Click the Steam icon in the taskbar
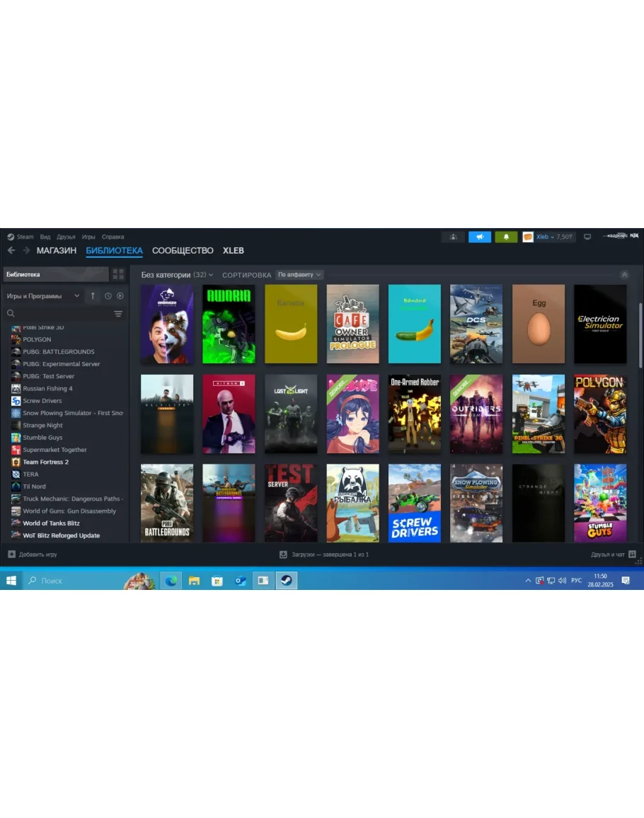The image size is (644, 818). pyautogui.click(x=287, y=580)
